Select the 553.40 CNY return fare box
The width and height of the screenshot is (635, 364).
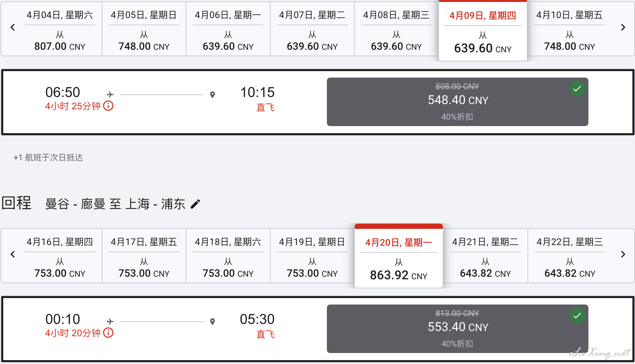click(457, 329)
